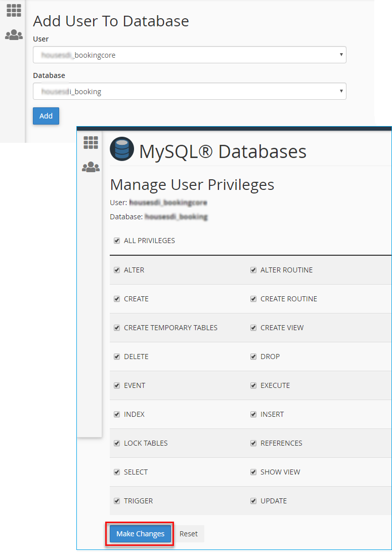Screen dimensions: 392x552
Task: Click the users group icon in top-left sidebar
Action: [14, 35]
